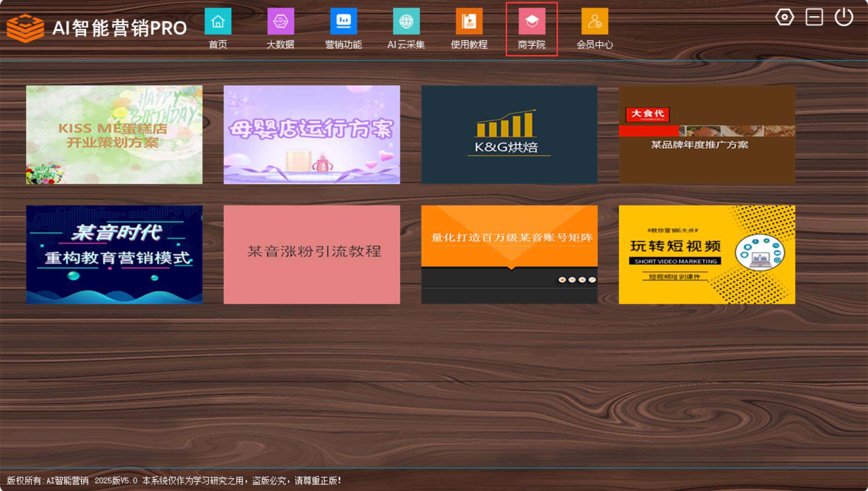Open the 玩转短视频 yellow thumbnail
868x491 pixels.
click(707, 254)
